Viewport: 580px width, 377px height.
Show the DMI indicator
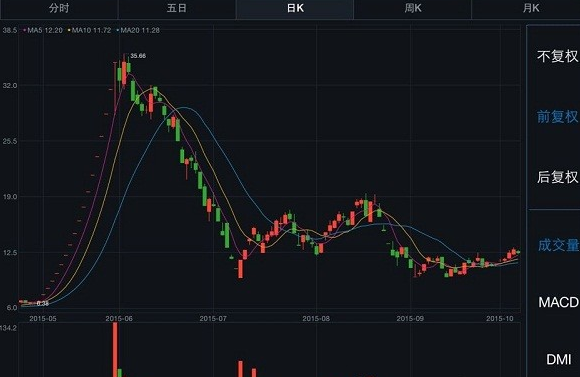pos(559,359)
